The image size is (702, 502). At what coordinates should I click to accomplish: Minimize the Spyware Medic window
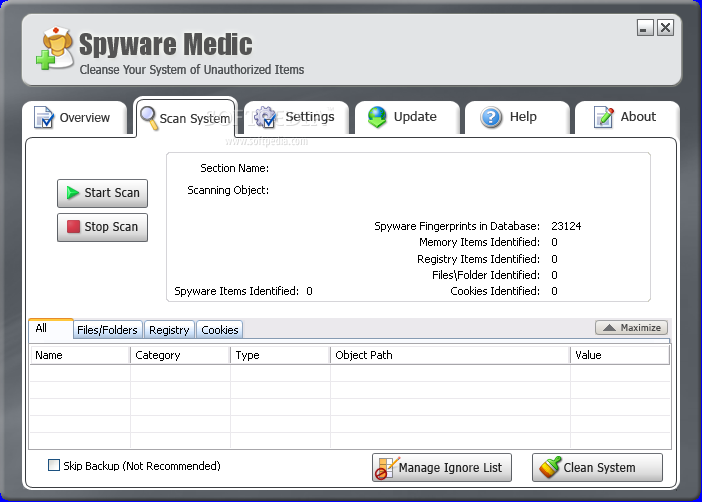[x=645, y=28]
